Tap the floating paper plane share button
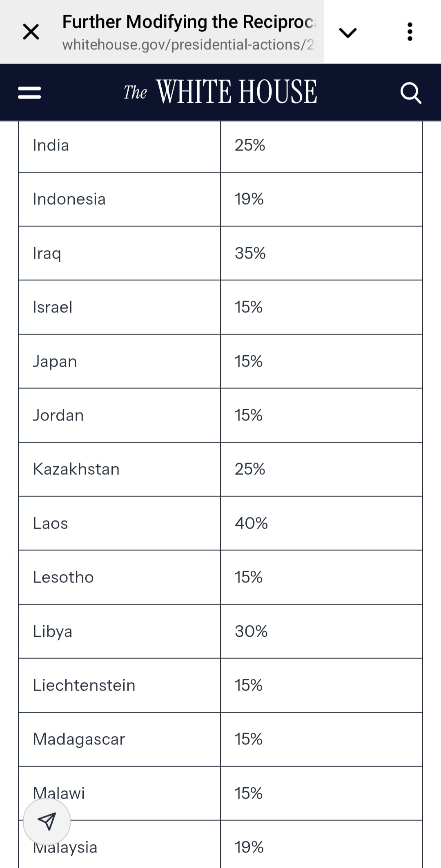The width and height of the screenshot is (441, 868). click(x=47, y=821)
